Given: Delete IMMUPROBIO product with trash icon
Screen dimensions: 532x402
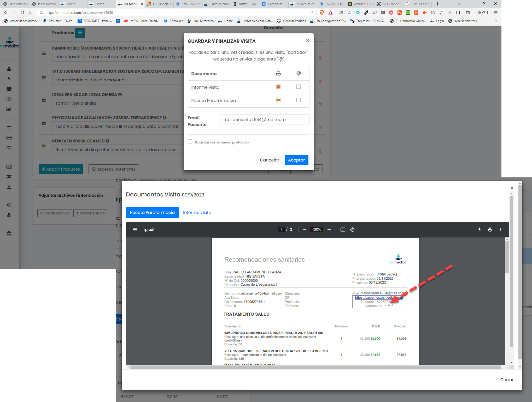Looking at the screenshot, I should (320, 58).
